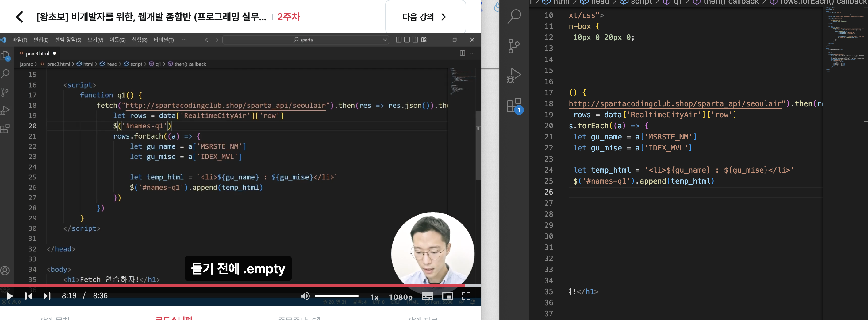Open the customize layout icon
Screen dimensions: 868x320
(424, 40)
